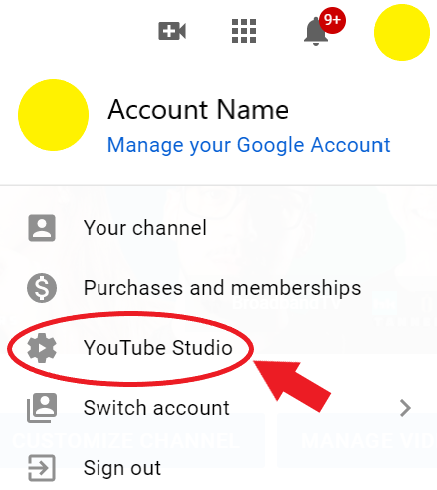Click the large yellow account avatar
Image resolution: width=437 pixels, height=490 pixels.
point(53,115)
